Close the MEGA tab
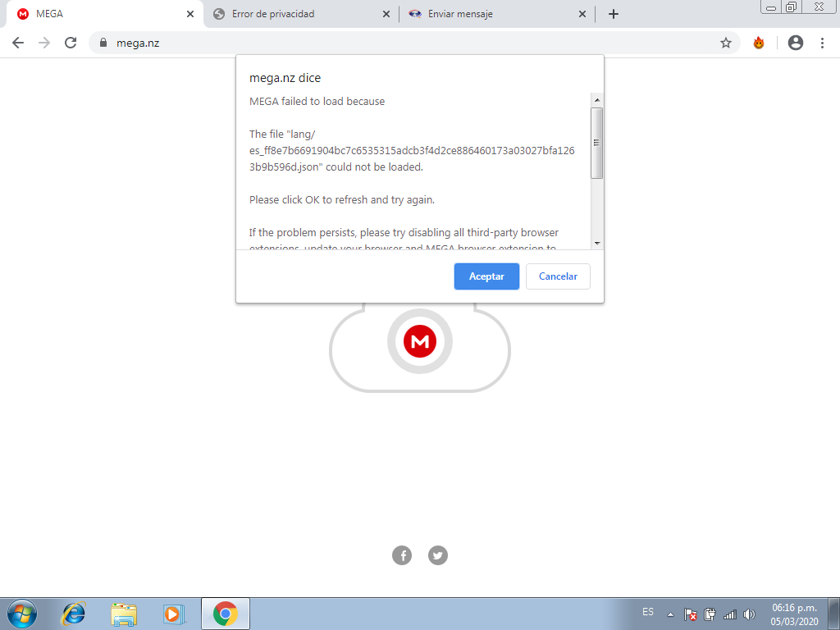This screenshot has width=840, height=630. point(190,15)
